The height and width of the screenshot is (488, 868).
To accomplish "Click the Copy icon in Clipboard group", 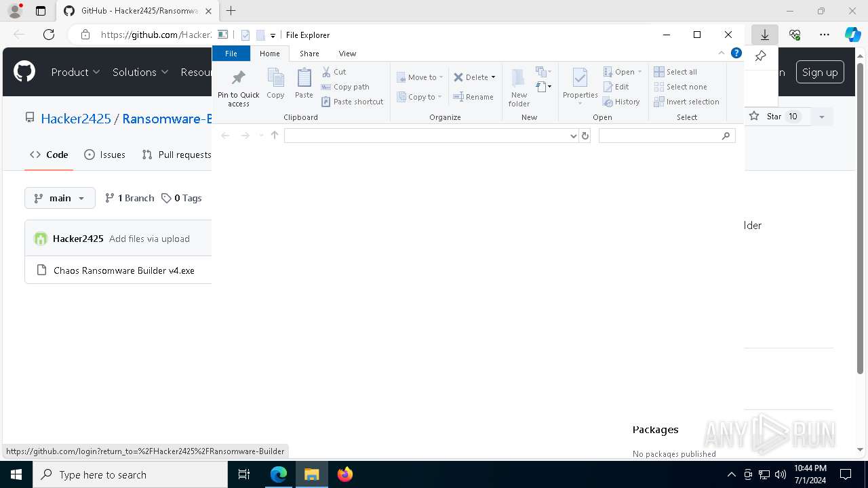I will tap(275, 83).
